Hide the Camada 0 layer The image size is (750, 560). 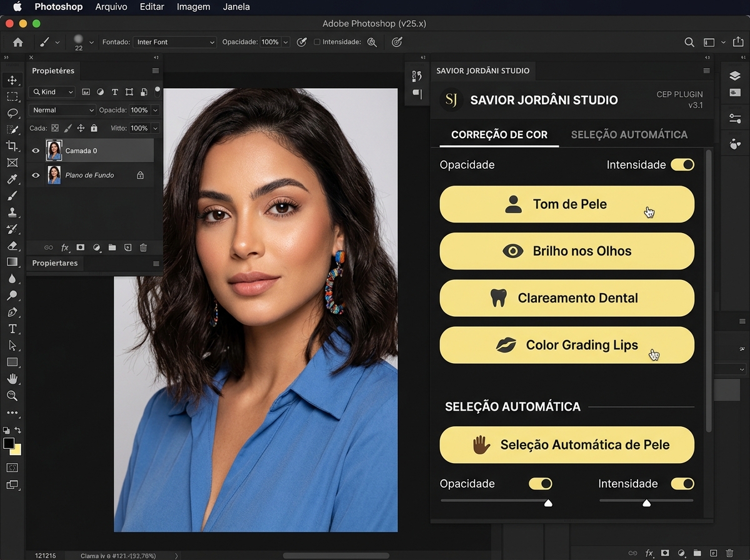click(x=36, y=151)
